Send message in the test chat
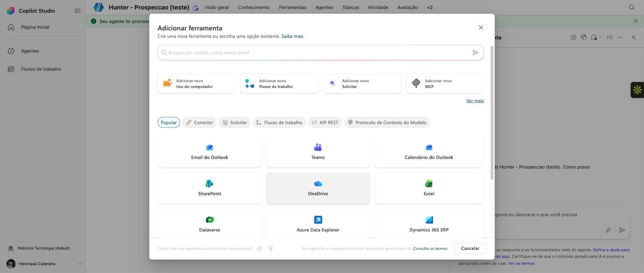 [x=622, y=230]
